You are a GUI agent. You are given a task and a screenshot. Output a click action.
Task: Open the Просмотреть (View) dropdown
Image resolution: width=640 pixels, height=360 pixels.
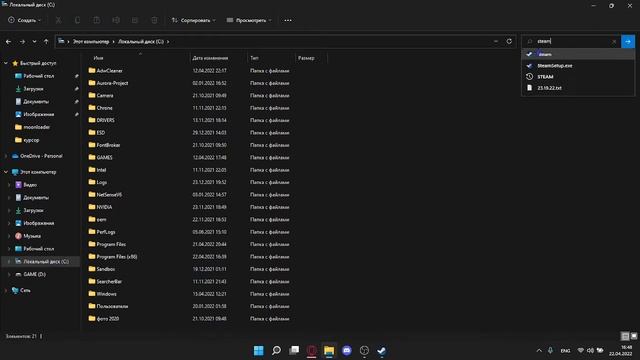click(249, 20)
